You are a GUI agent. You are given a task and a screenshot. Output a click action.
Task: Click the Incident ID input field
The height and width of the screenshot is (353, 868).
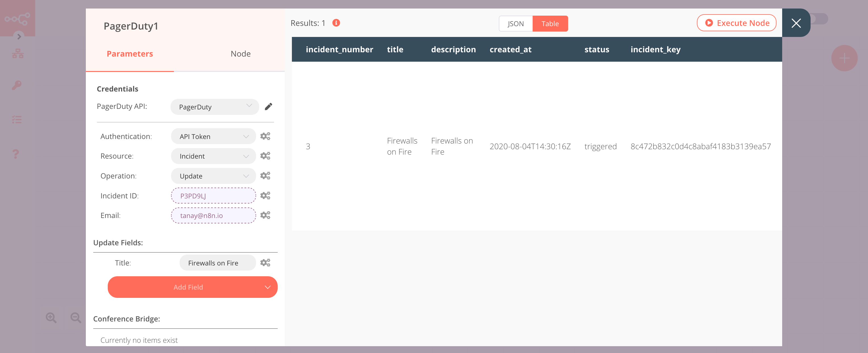pos(213,195)
